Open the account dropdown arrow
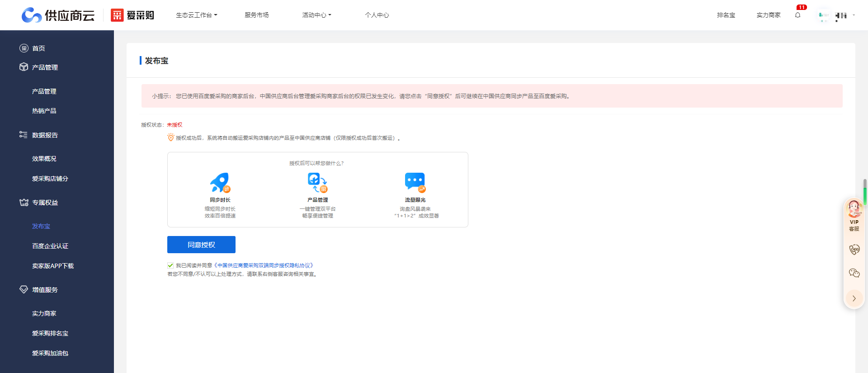Image resolution: width=868 pixels, height=373 pixels. (x=854, y=15)
